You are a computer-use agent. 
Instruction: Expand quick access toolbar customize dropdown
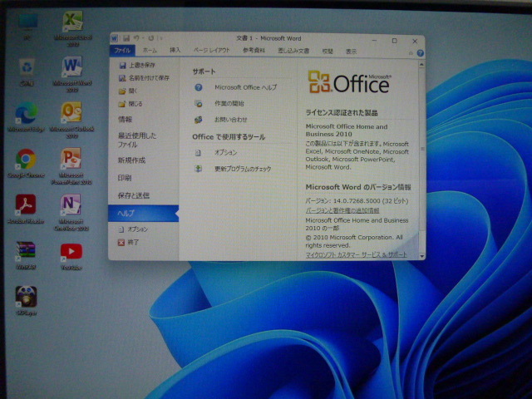click(160, 38)
